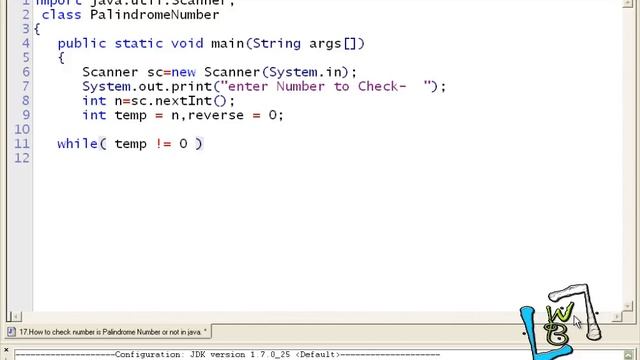This screenshot has width=640, height=360.
Task: Click the opening brace on line 3
Action: pyautogui.click(x=37, y=29)
